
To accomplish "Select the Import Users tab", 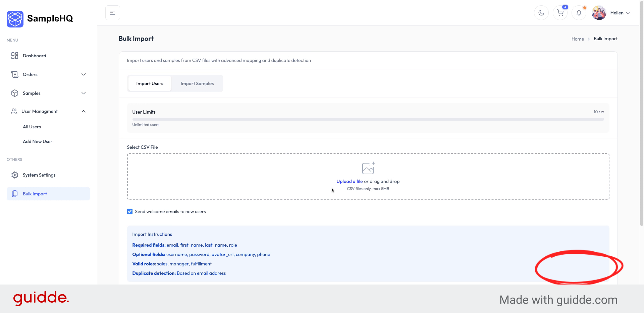I will click(150, 83).
